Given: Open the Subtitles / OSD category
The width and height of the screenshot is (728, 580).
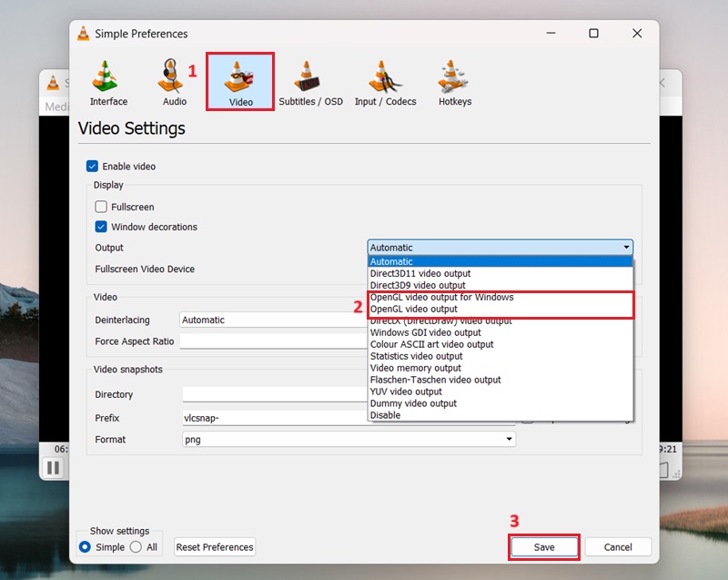Looking at the screenshot, I should [310, 83].
